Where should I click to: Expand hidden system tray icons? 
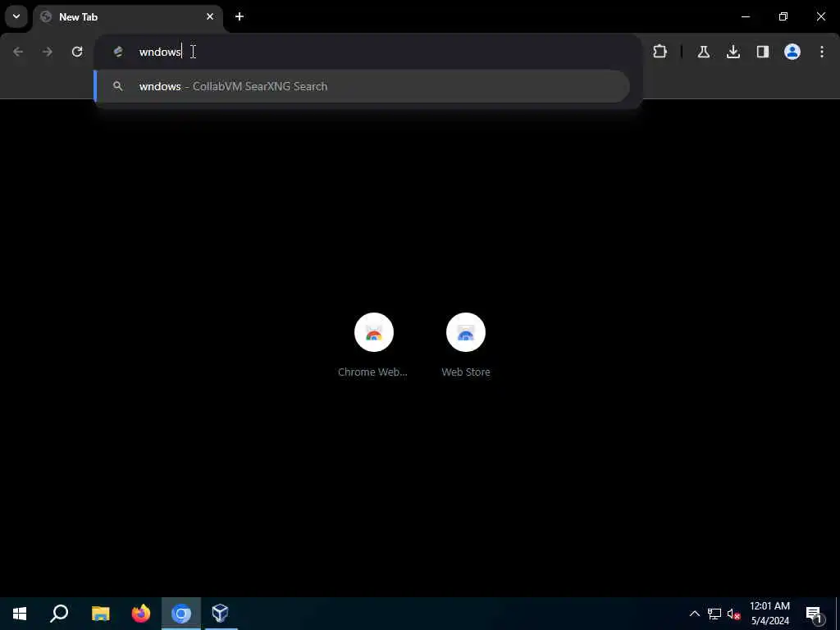click(694, 614)
